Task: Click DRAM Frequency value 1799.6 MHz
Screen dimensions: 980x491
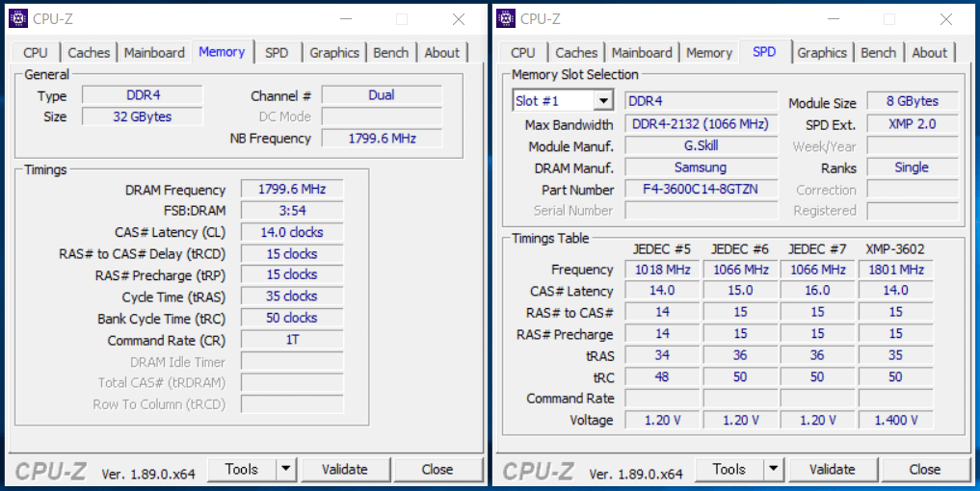Action: (x=292, y=189)
